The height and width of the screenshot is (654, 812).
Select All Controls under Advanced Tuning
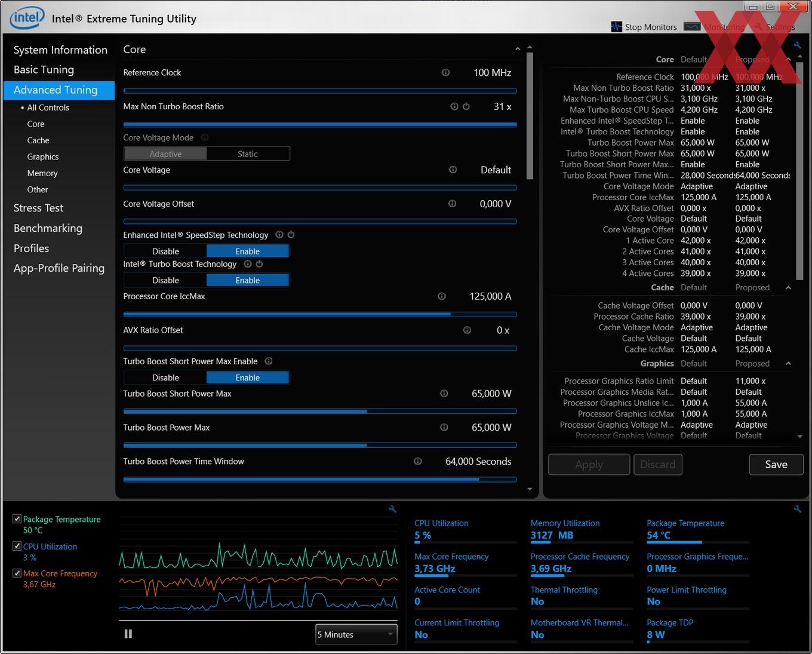pos(48,108)
